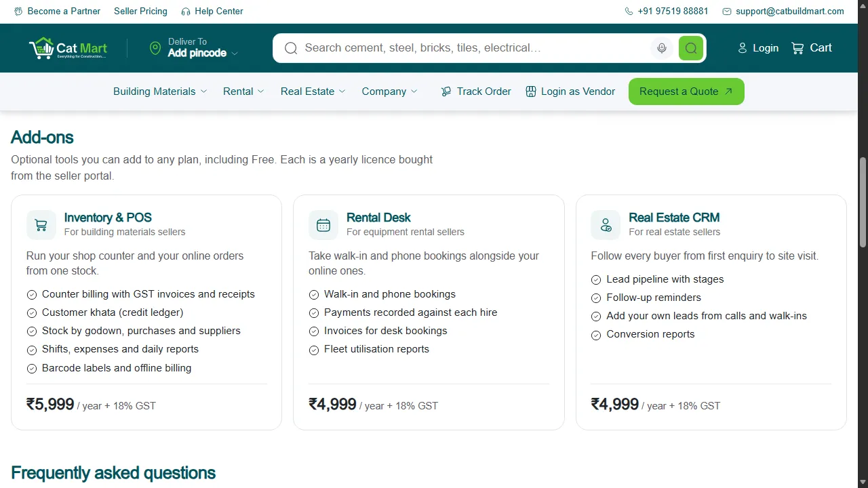Open Seller Pricing link
The height and width of the screenshot is (488, 868).
140,12
